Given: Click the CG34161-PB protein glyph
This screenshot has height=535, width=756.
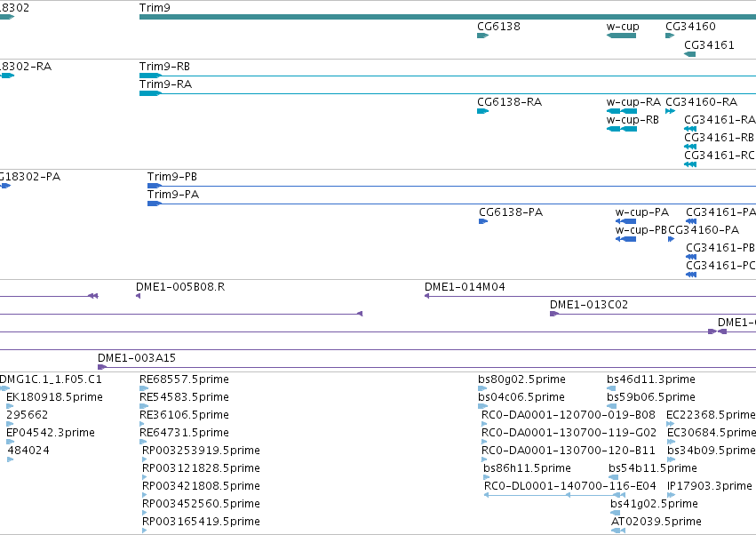Looking at the screenshot, I should click(691, 257).
